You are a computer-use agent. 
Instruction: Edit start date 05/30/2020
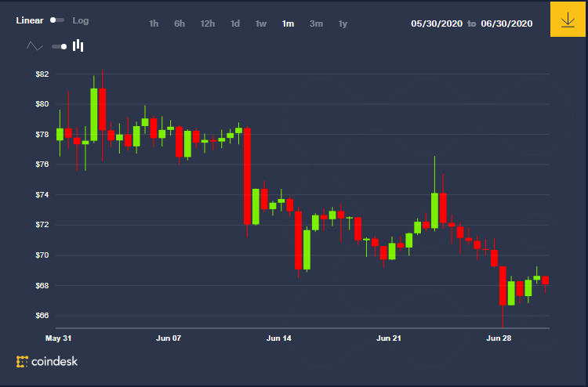(x=437, y=24)
